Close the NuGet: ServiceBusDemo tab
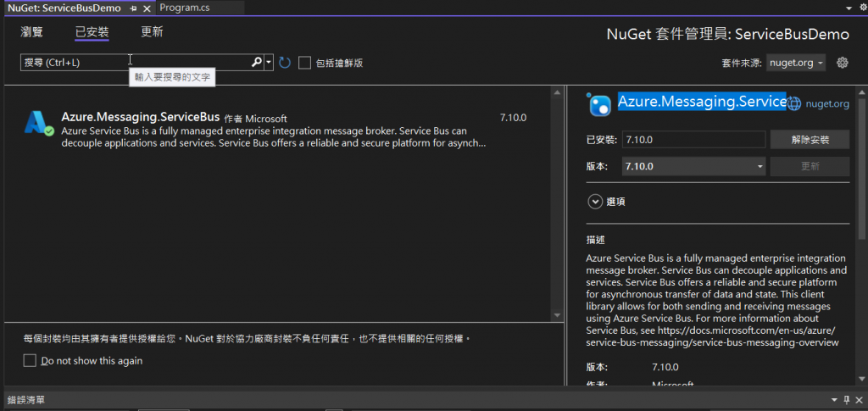 pos(147,8)
